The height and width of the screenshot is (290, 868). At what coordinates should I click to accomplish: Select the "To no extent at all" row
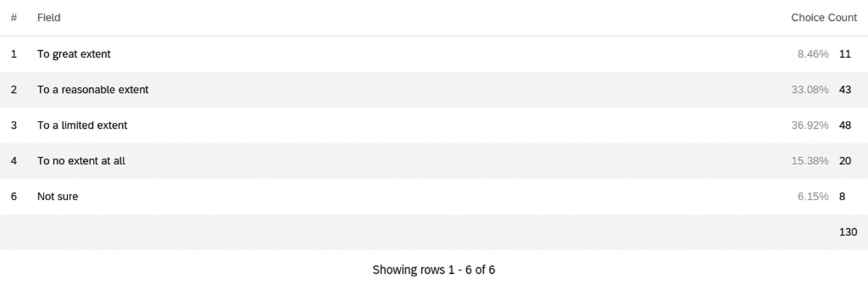click(x=81, y=161)
